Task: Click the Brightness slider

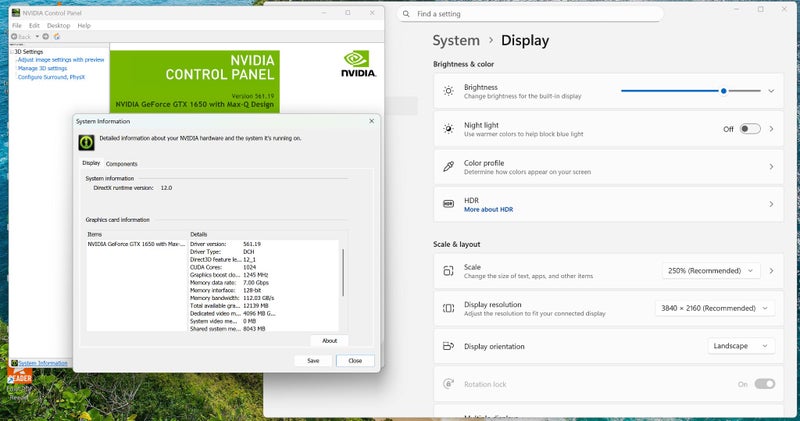Action: coord(691,91)
